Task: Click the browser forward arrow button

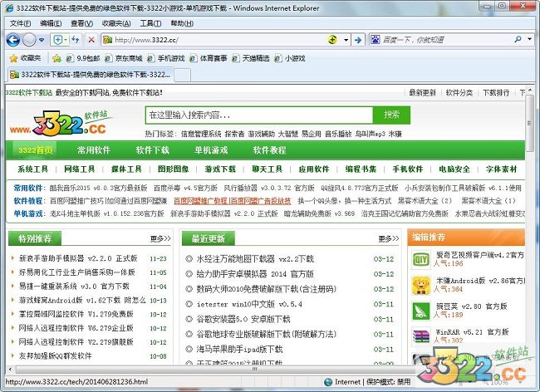Action: click(29, 40)
